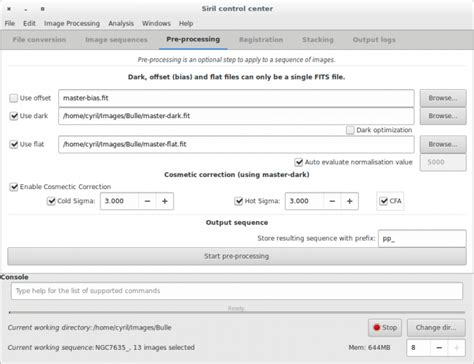Image resolution: width=474 pixels, height=364 pixels.
Task: Disable Enable Cosmetic Correction checkbox
Action: point(14,187)
